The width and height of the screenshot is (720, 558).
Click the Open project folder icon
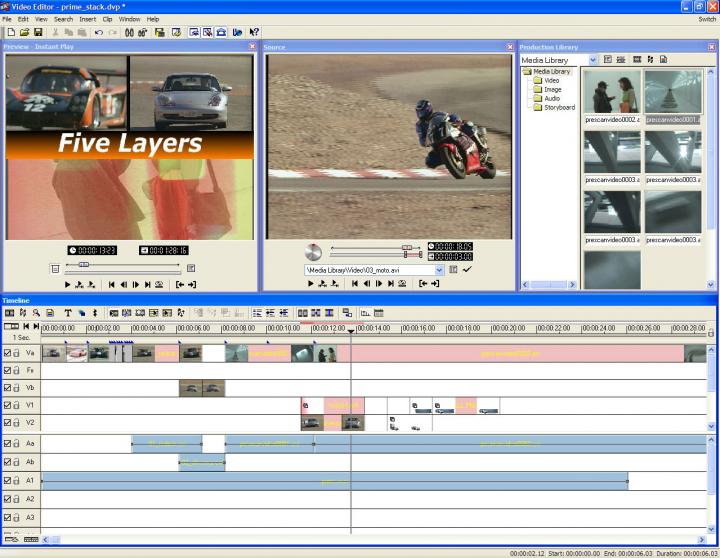(23, 32)
